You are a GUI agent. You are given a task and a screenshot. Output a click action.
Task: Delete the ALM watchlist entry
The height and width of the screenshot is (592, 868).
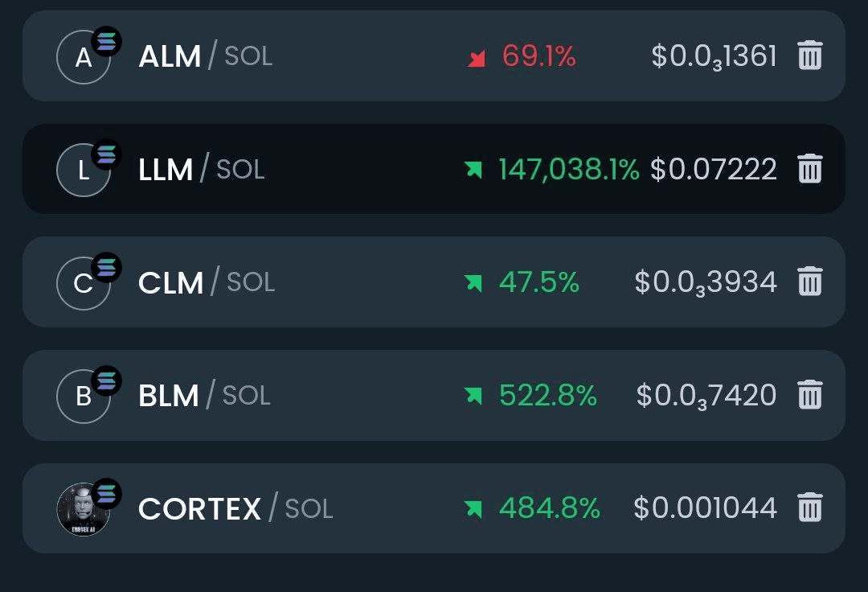pyautogui.click(x=810, y=55)
